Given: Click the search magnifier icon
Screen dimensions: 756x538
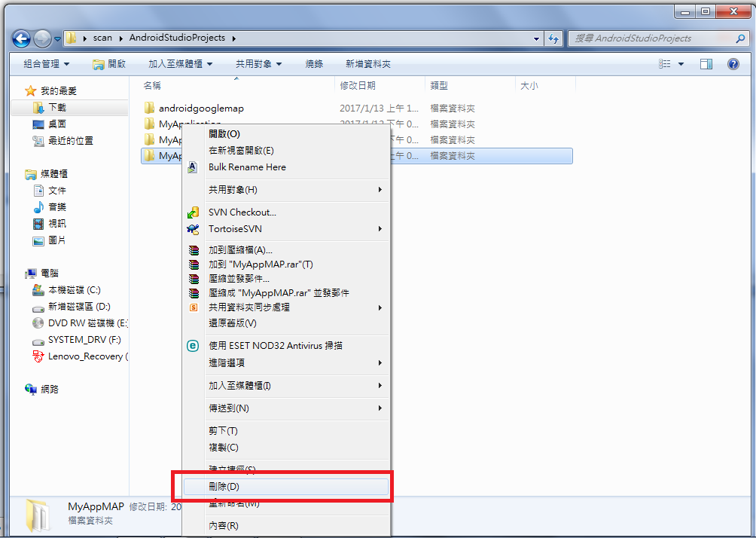Looking at the screenshot, I should pyautogui.click(x=740, y=38).
